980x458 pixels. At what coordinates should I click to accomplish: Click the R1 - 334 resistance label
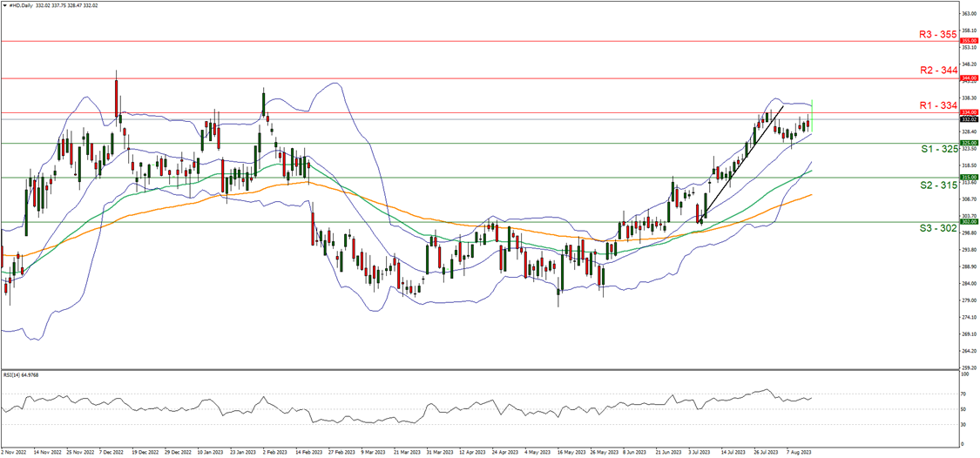coord(938,104)
